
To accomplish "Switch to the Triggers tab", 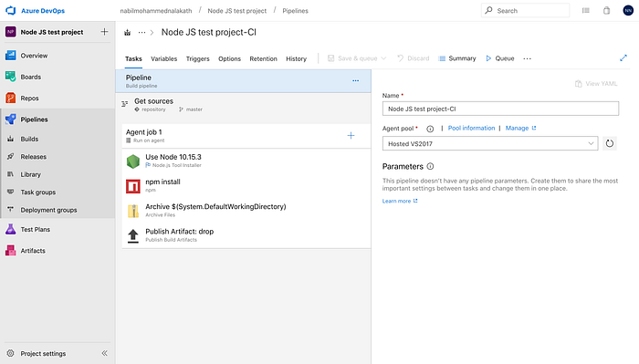I will click(x=198, y=58).
